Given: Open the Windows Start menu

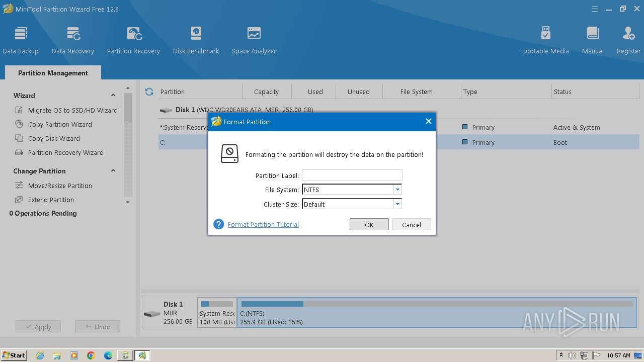Looking at the screenshot, I should click(x=14, y=355).
